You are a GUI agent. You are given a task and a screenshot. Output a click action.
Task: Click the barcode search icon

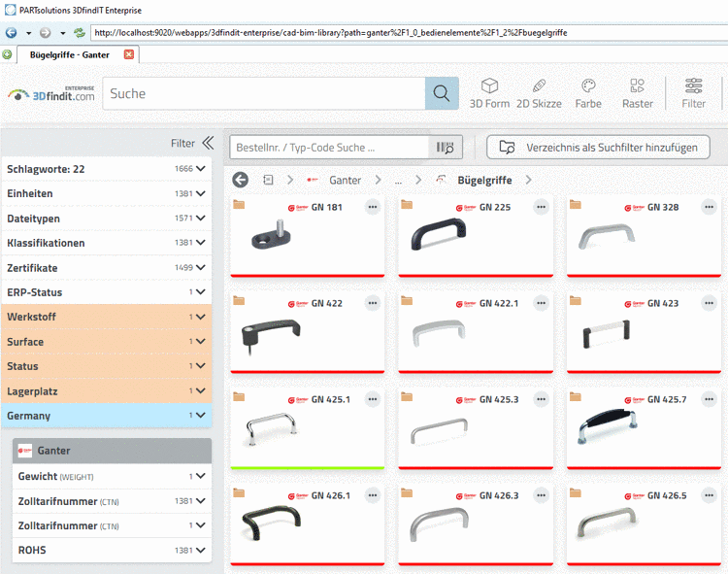click(x=445, y=148)
